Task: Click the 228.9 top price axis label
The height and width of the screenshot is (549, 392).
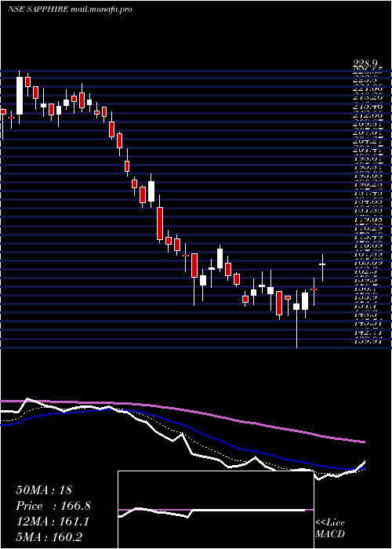Action: click(365, 64)
